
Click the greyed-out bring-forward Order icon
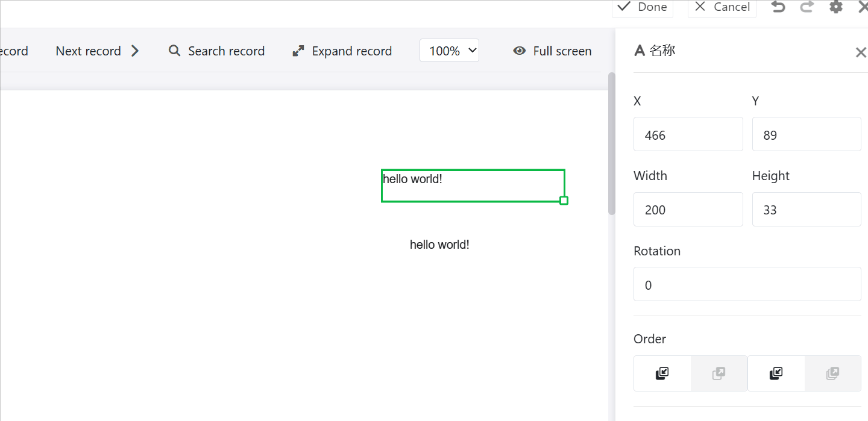click(719, 373)
